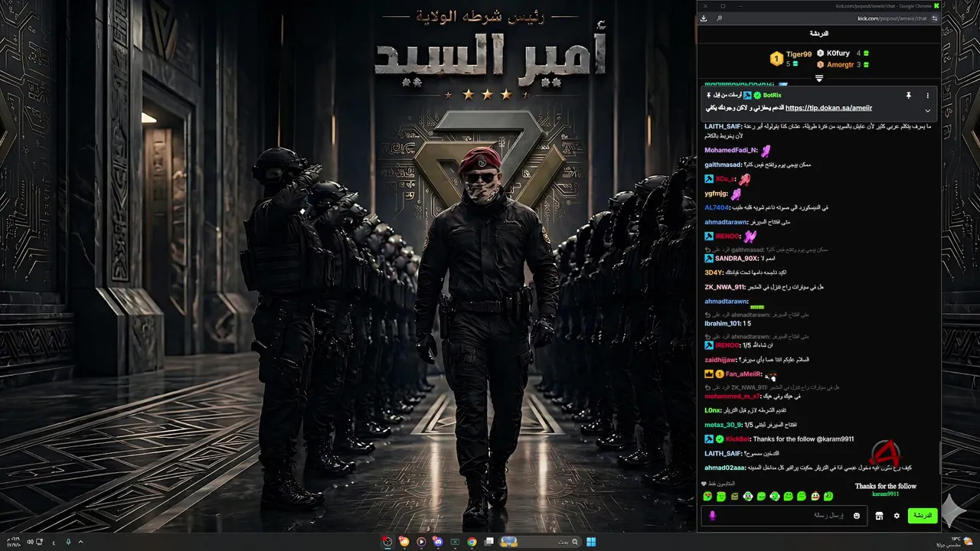Image resolution: width=980 pixels, height=551 pixels.
Task: Click the download icon in Chrome popout toolbar
Action: (704, 18)
